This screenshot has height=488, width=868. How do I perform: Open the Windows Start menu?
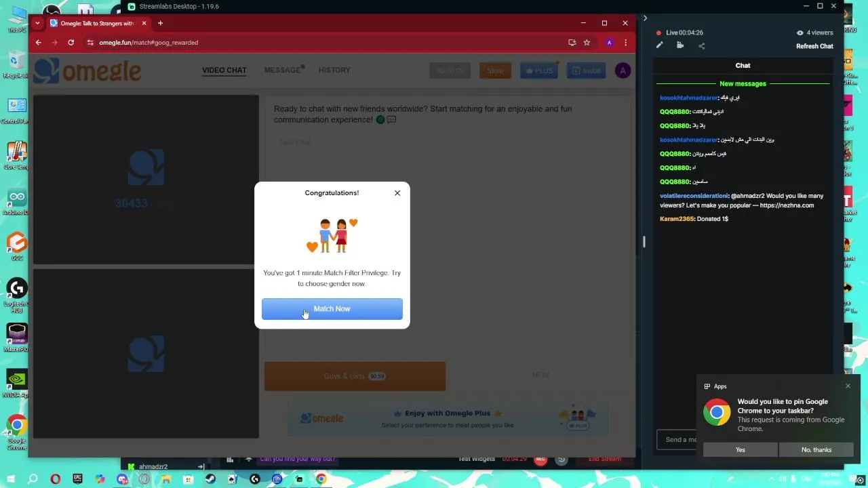[x=11, y=479]
